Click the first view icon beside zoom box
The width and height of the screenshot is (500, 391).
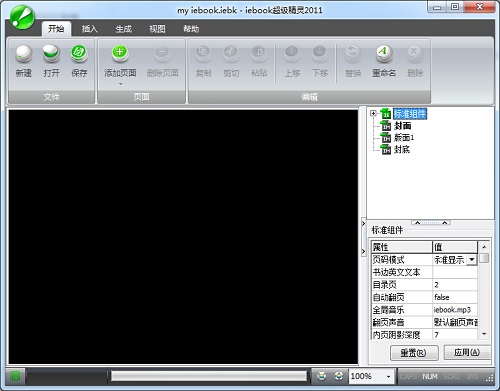click(321, 376)
